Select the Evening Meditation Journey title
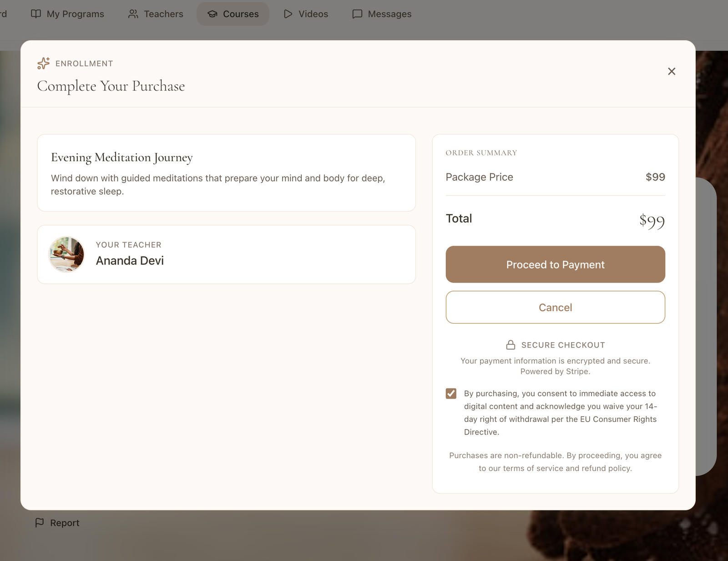This screenshot has height=561, width=728. pos(122,157)
